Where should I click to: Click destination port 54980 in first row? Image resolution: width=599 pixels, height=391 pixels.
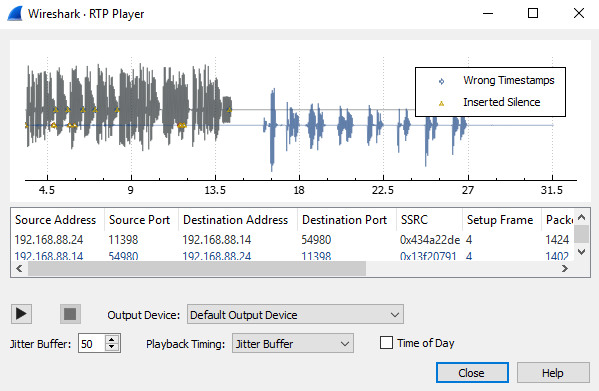pos(316,239)
